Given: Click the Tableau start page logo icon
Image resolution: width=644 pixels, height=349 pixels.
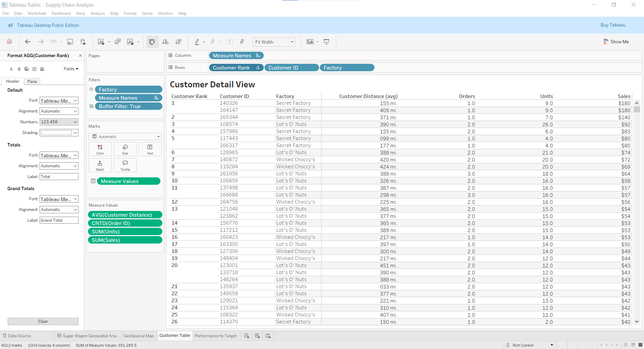Looking at the screenshot, I should coord(9,42).
